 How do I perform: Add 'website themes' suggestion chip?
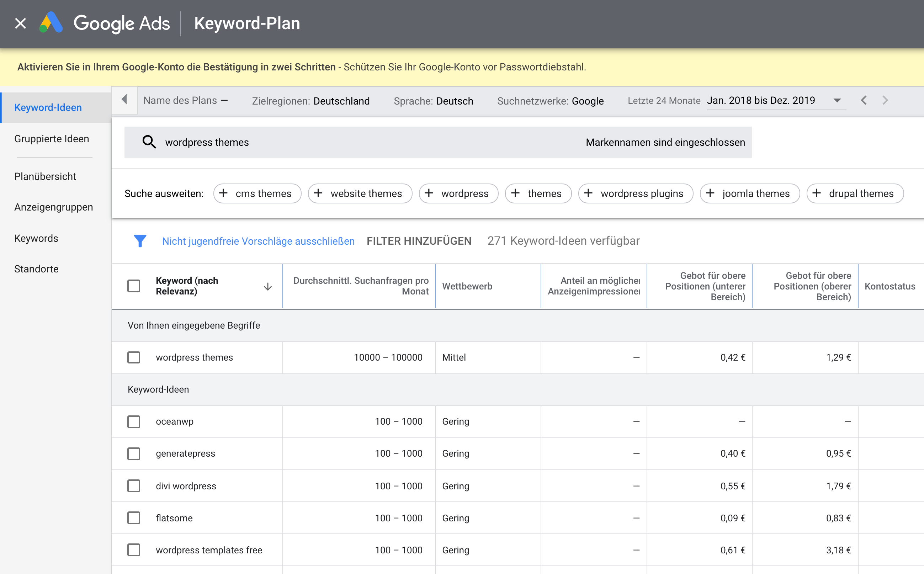point(360,193)
